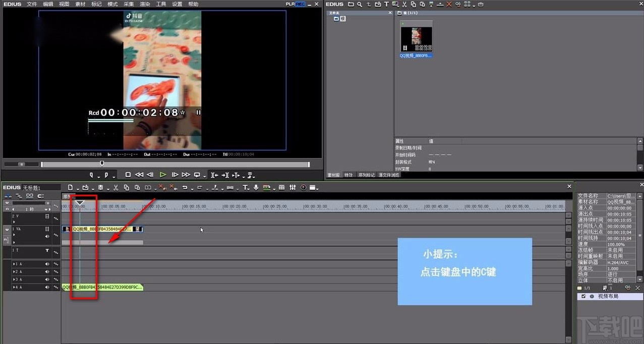Expand the view mode dropdown in bin toolbar
The image size is (644, 344).
[x=474, y=5]
